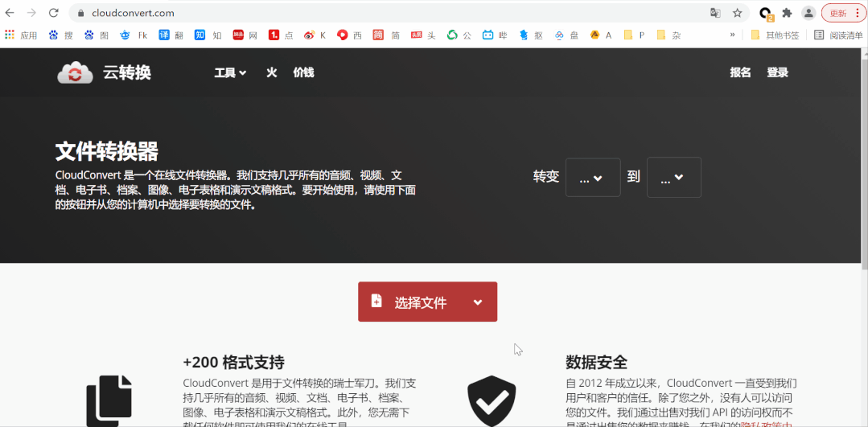This screenshot has width=868, height=427.
Task: Open the 知 Zhihu bookmark
Action: click(x=208, y=35)
